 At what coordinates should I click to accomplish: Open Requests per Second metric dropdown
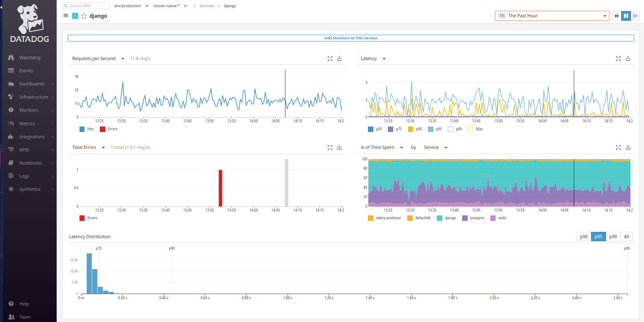coord(98,59)
